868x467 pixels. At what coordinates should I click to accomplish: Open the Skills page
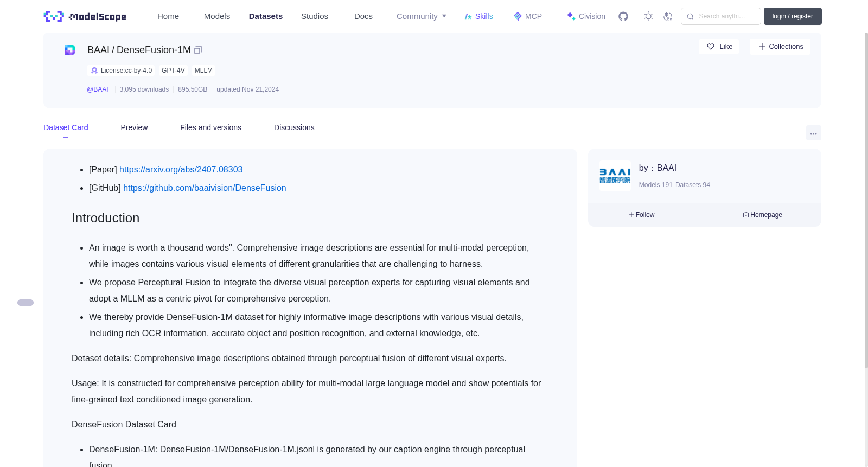(x=478, y=16)
